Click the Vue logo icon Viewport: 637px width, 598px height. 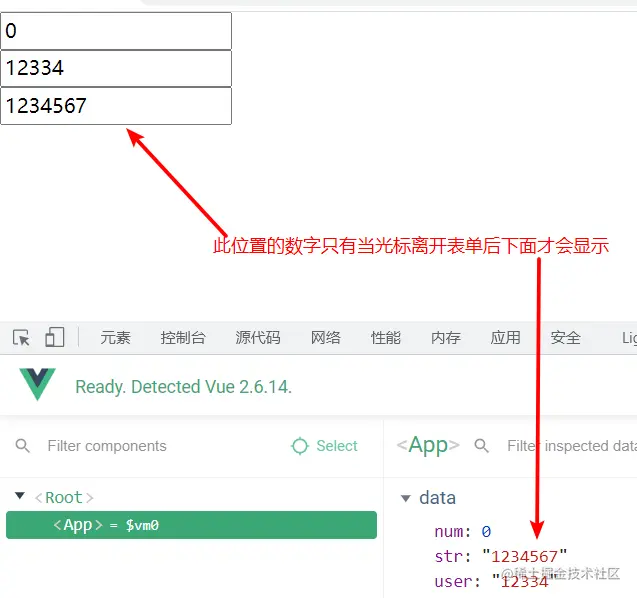[x=37, y=384]
